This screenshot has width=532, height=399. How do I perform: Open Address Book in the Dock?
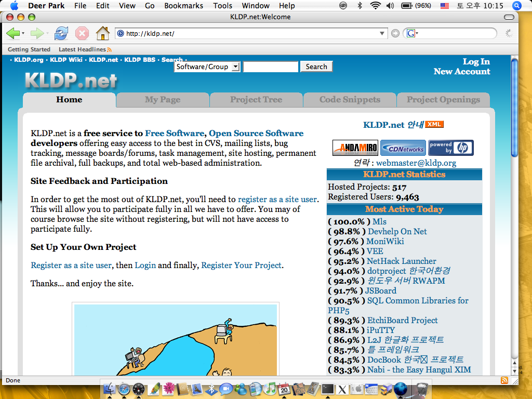point(182,389)
